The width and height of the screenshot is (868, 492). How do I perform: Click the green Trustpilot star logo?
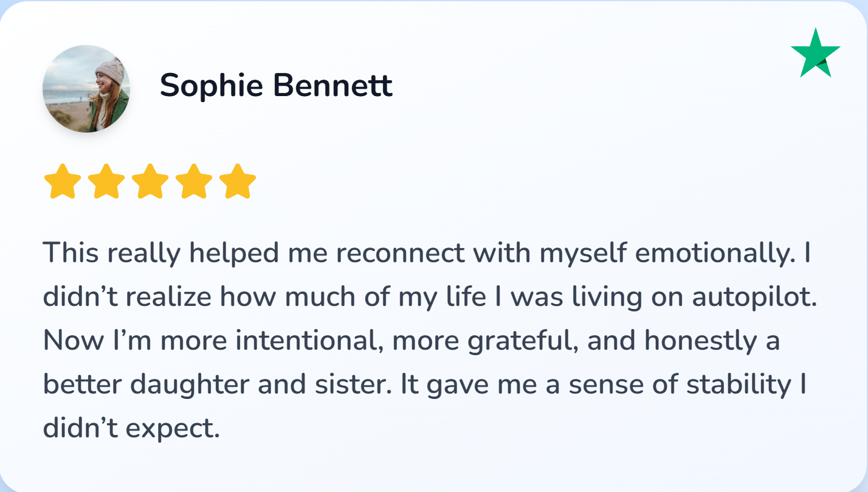pos(815,55)
